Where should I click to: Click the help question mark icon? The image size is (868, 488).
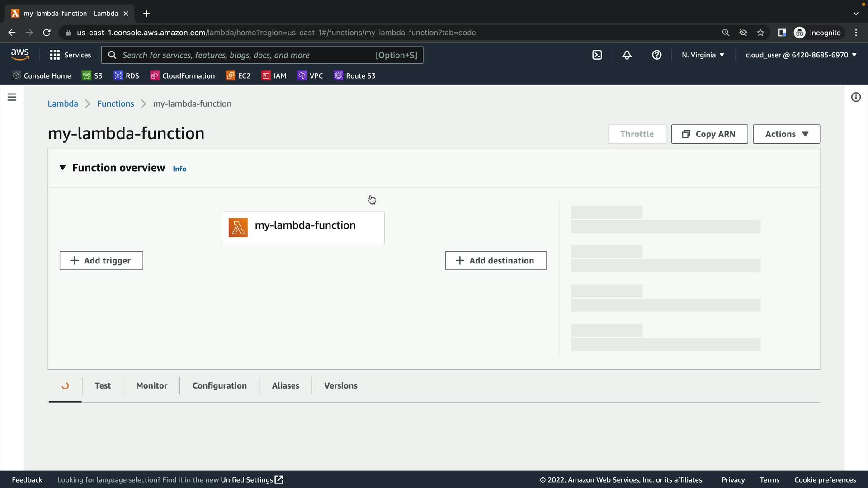pos(657,55)
